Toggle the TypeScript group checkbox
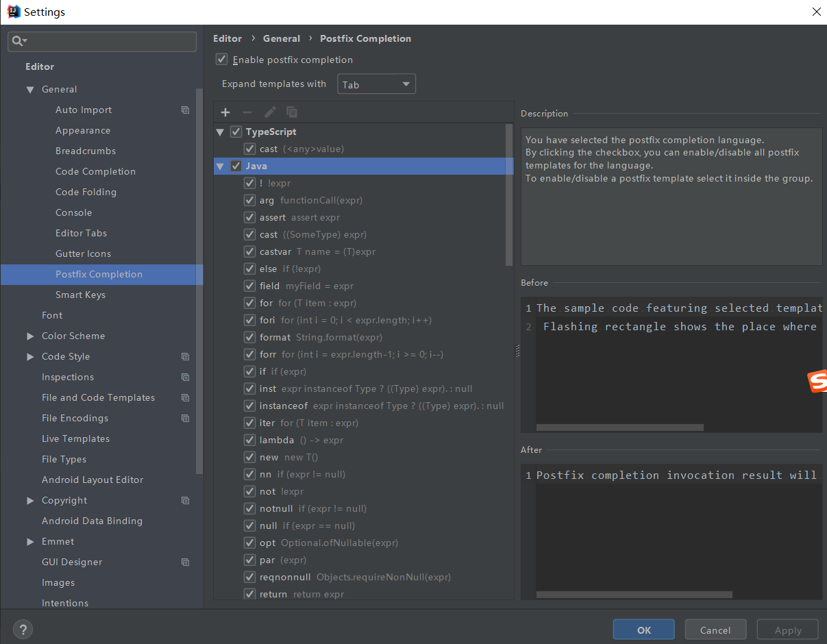This screenshot has width=827, height=644. [236, 132]
